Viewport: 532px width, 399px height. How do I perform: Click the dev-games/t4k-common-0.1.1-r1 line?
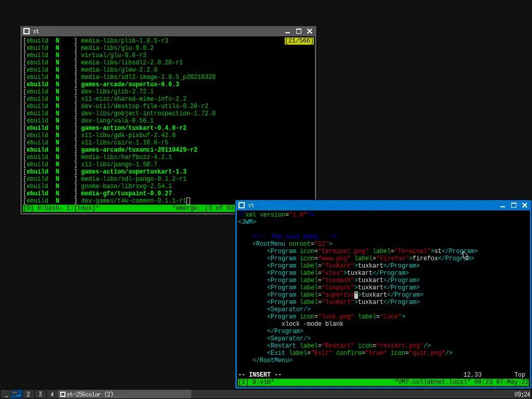tap(134, 201)
